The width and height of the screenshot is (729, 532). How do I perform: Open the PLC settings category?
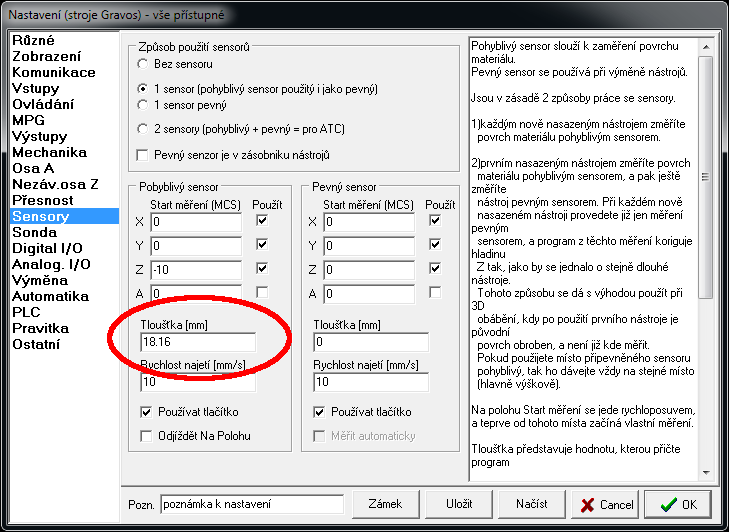26,312
